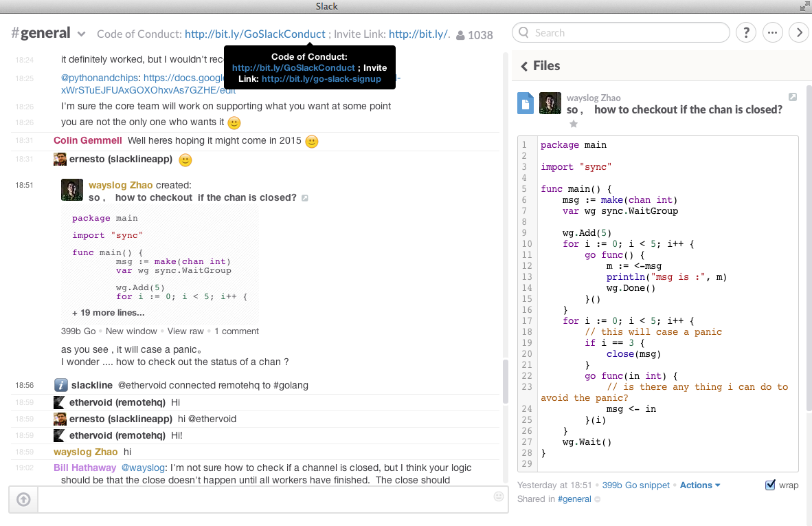Click the blue snippet file icon
The width and height of the screenshot is (812, 526).
525,103
